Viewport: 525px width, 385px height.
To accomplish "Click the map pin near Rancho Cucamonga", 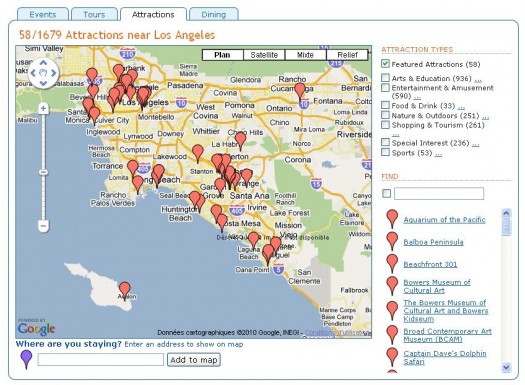I will tap(300, 91).
